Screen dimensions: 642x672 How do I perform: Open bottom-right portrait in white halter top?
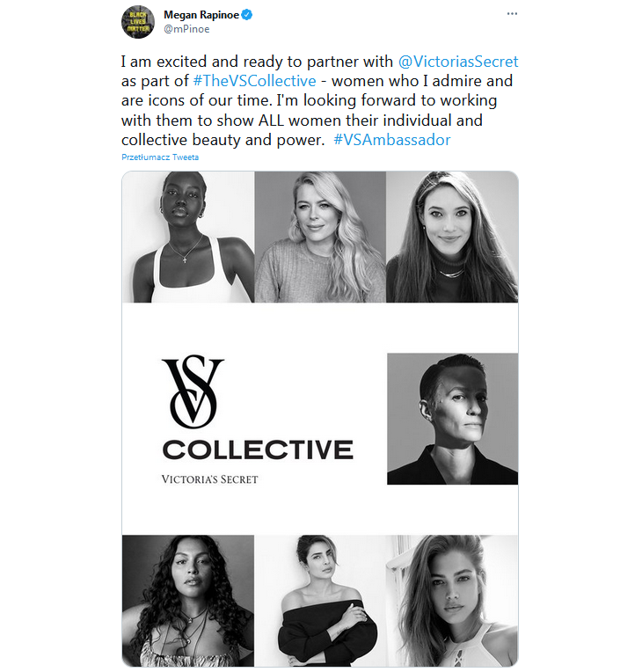click(x=452, y=601)
